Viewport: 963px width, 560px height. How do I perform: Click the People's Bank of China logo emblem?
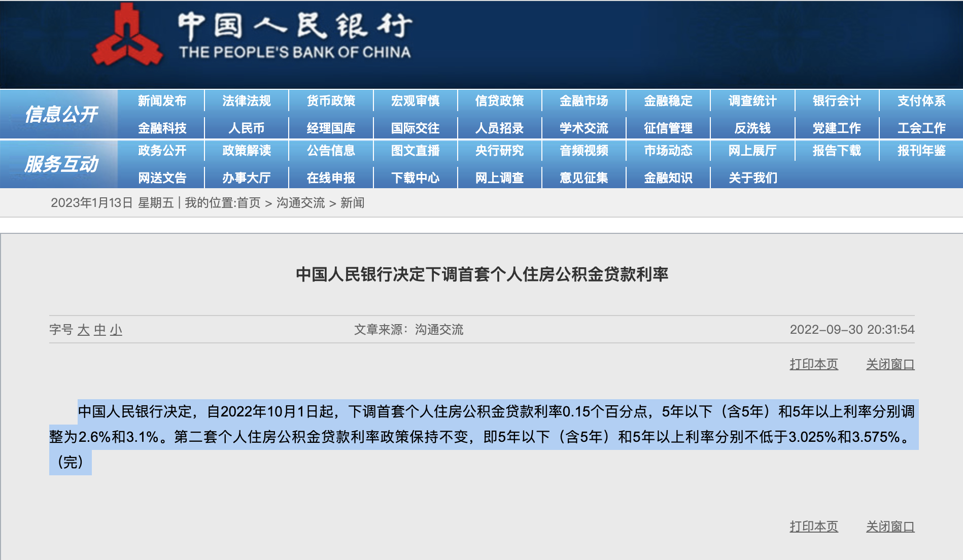(127, 36)
